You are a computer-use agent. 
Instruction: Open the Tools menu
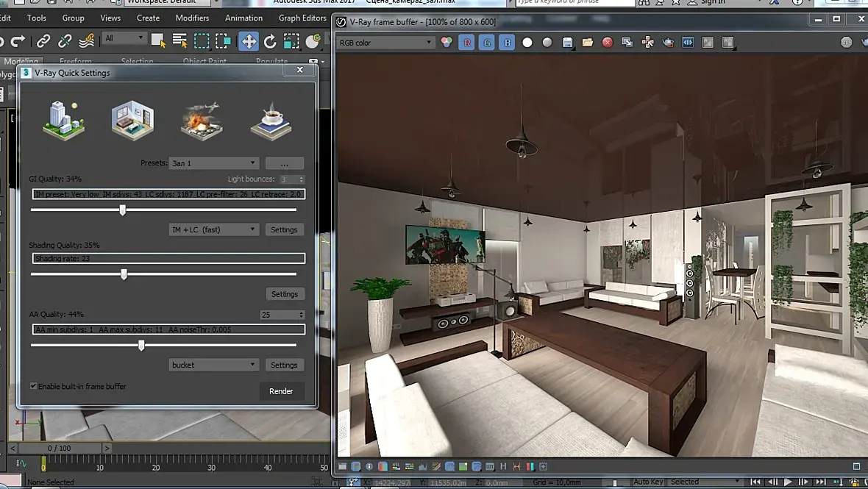point(37,18)
